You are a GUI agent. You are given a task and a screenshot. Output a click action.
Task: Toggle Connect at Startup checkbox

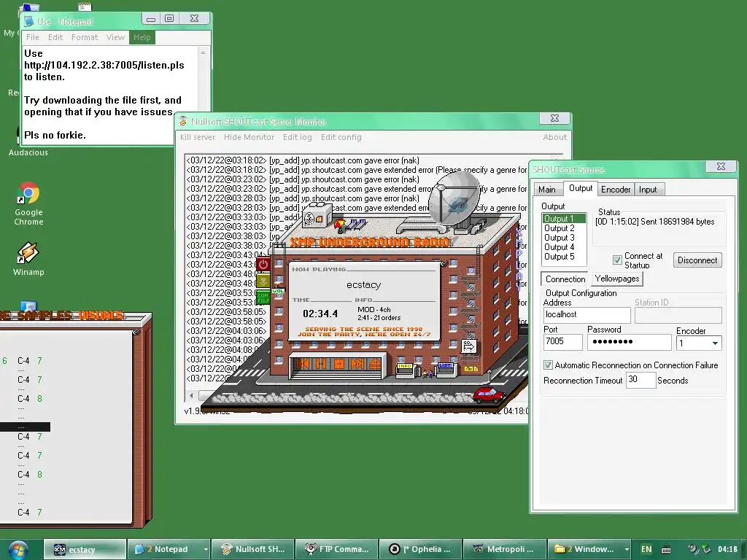point(617,260)
